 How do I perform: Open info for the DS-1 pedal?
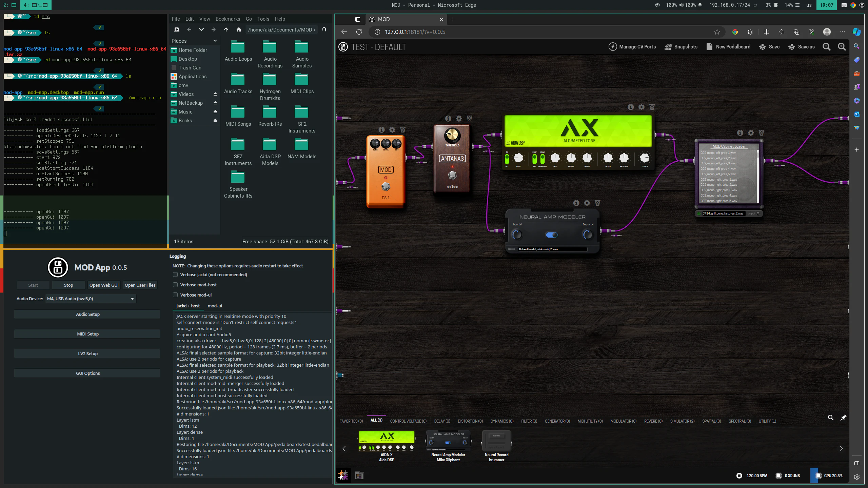[382, 130]
